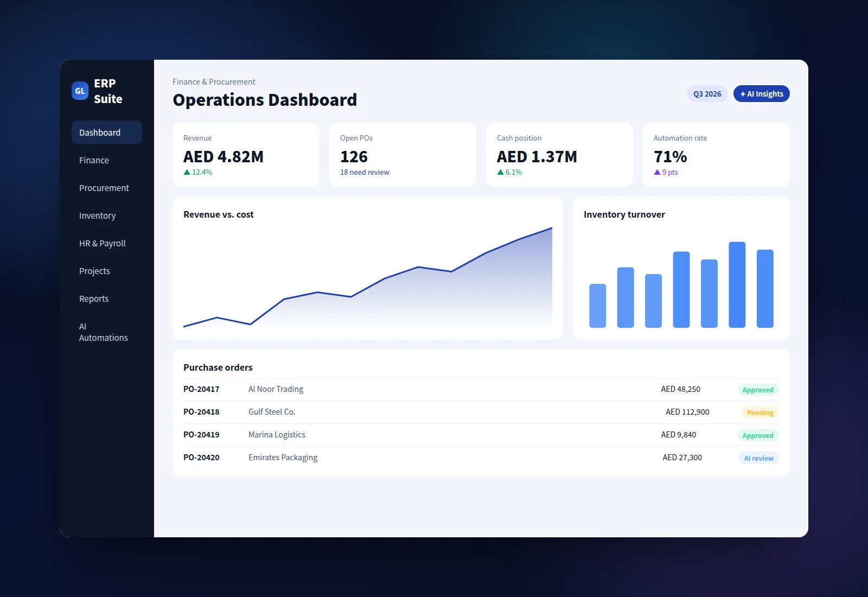Open AI Insights button

[x=762, y=94]
